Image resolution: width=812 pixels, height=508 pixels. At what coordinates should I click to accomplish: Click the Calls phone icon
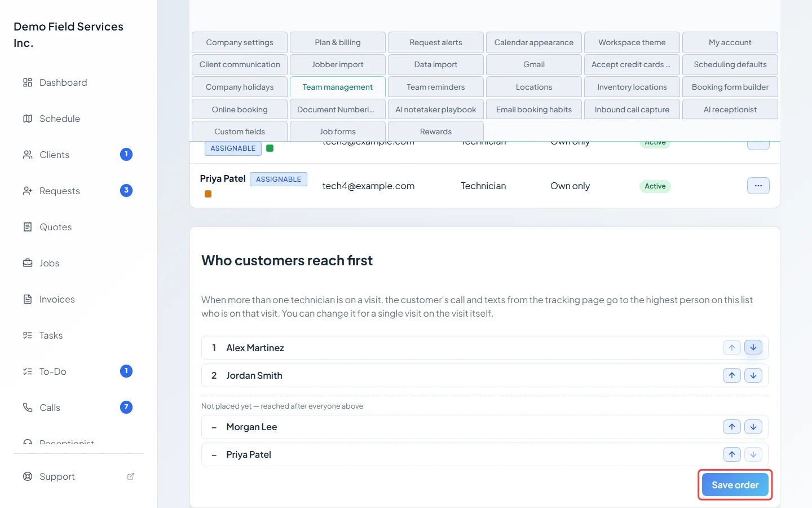pyautogui.click(x=28, y=408)
